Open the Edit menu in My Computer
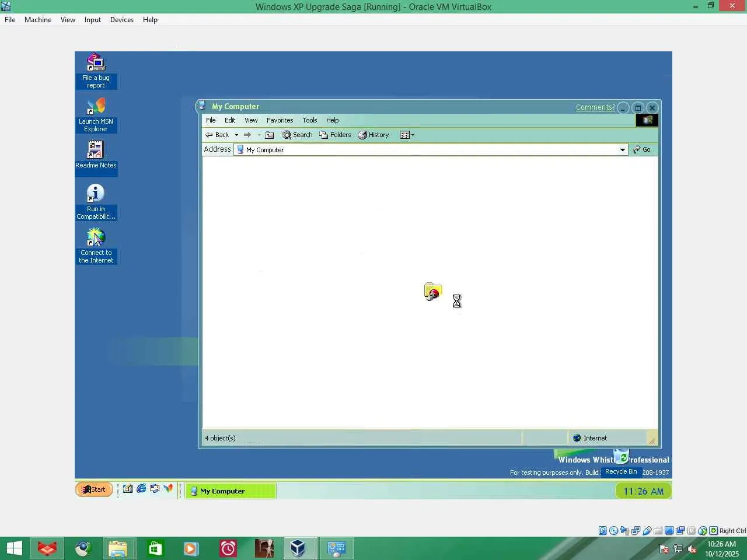This screenshot has height=560, width=747. 230,120
